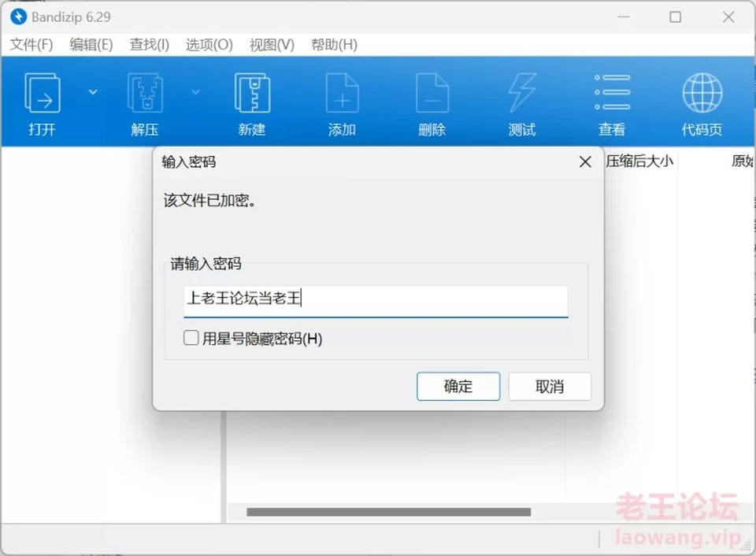Viewport: 756px width, 556px height.
Task: Click the New archive (新建) icon
Action: pyautogui.click(x=252, y=93)
